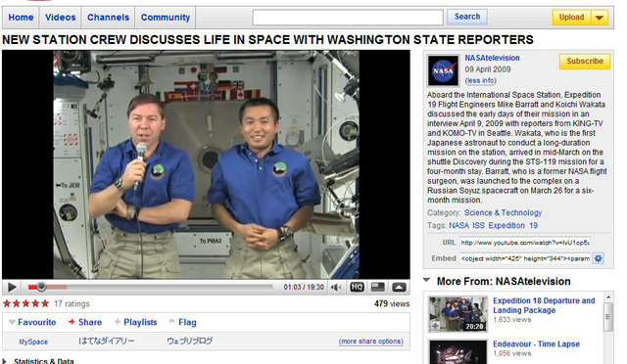Open Videos tab

(x=60, y=18)
